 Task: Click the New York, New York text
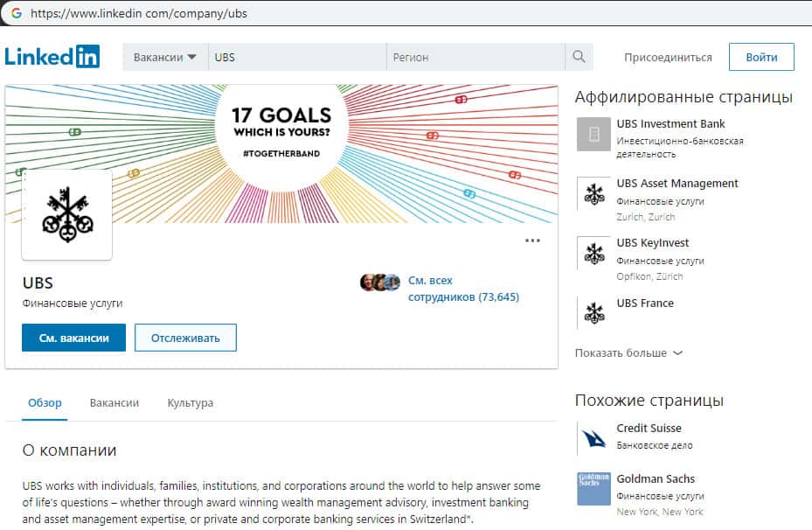click(x=660, y=512)
